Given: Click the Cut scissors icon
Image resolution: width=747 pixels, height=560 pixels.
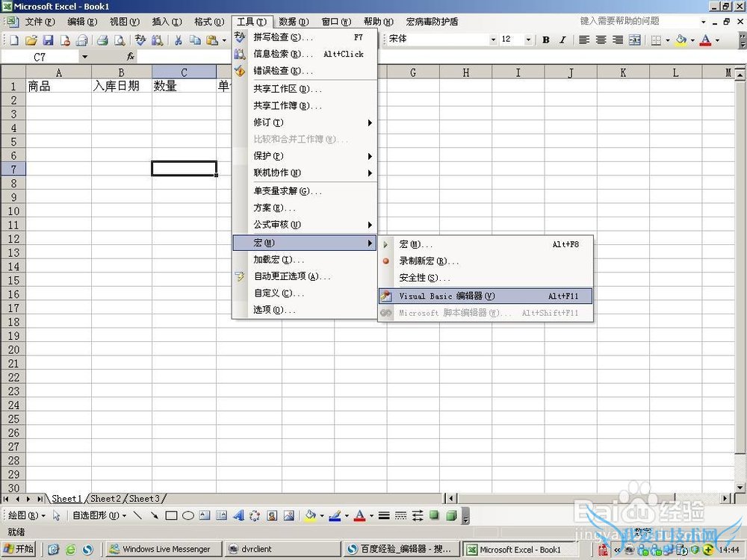Looking at the screenshot, I should [x=178, y=40].
